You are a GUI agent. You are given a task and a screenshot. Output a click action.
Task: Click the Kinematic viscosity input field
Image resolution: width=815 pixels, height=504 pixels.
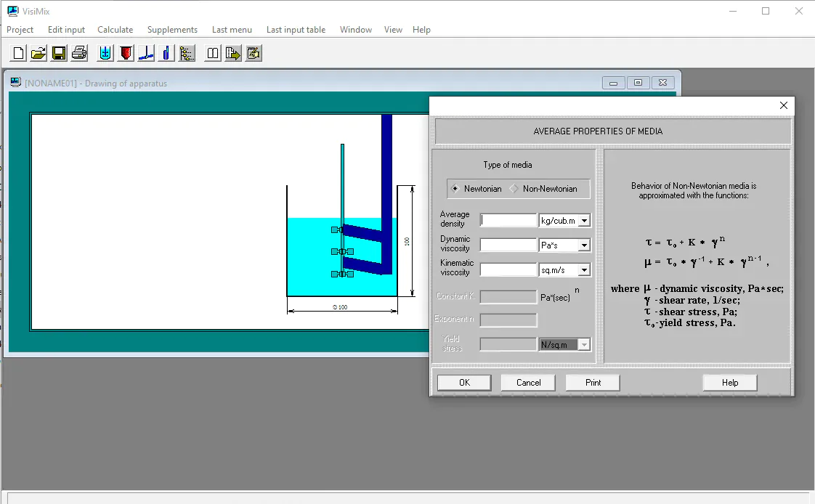tap(508, 269)
